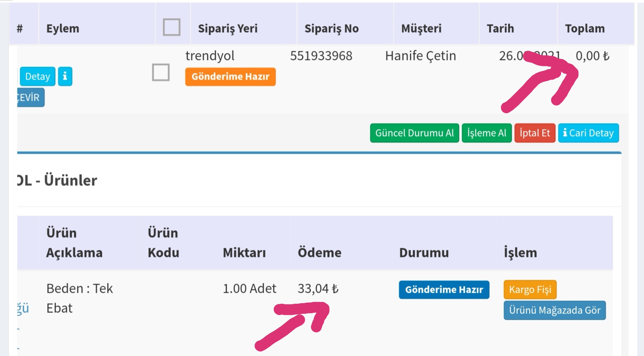Click the orange Gönderime Hazır status badge
This screenshot has height=356, width=644.
point(230,76)
